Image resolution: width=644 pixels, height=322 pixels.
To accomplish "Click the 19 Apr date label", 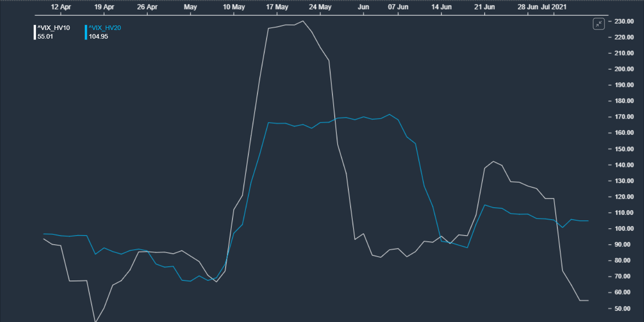I will click(104, 7).
